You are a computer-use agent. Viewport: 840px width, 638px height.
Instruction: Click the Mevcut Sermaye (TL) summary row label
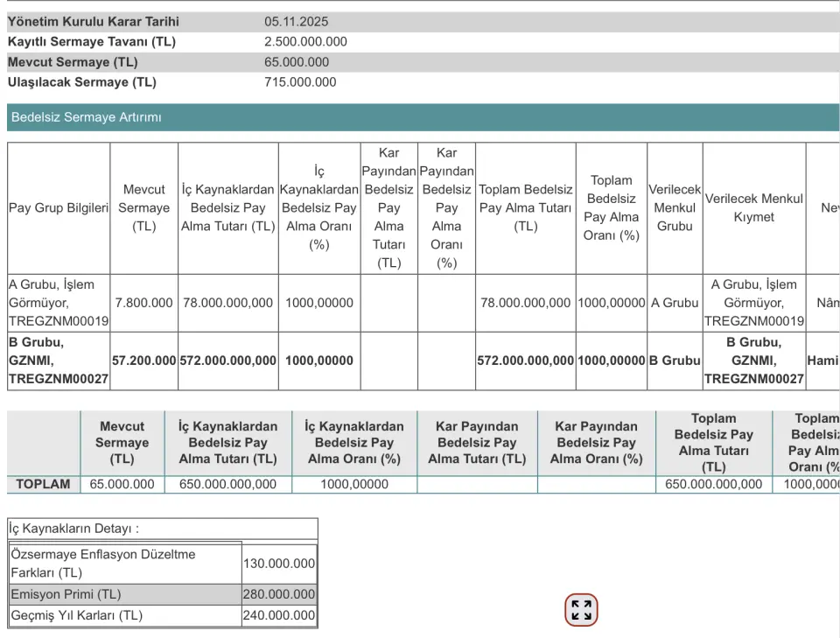[73, 62]
